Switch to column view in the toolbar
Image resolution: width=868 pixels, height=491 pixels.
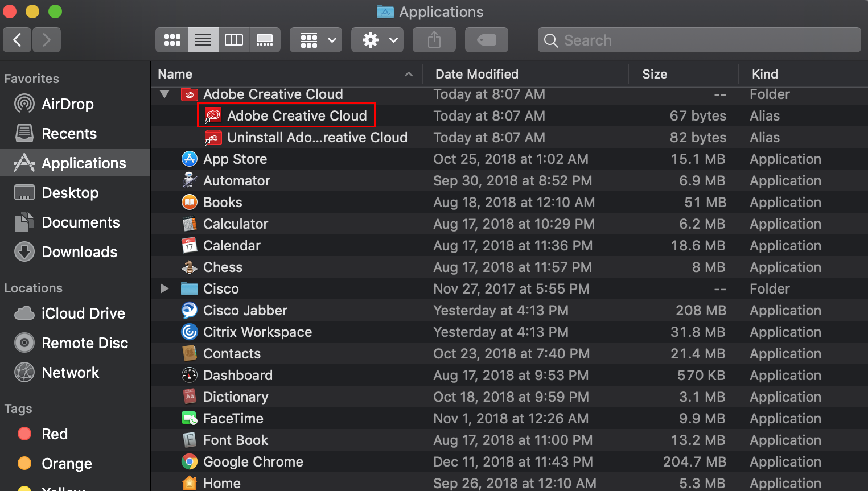234,40
